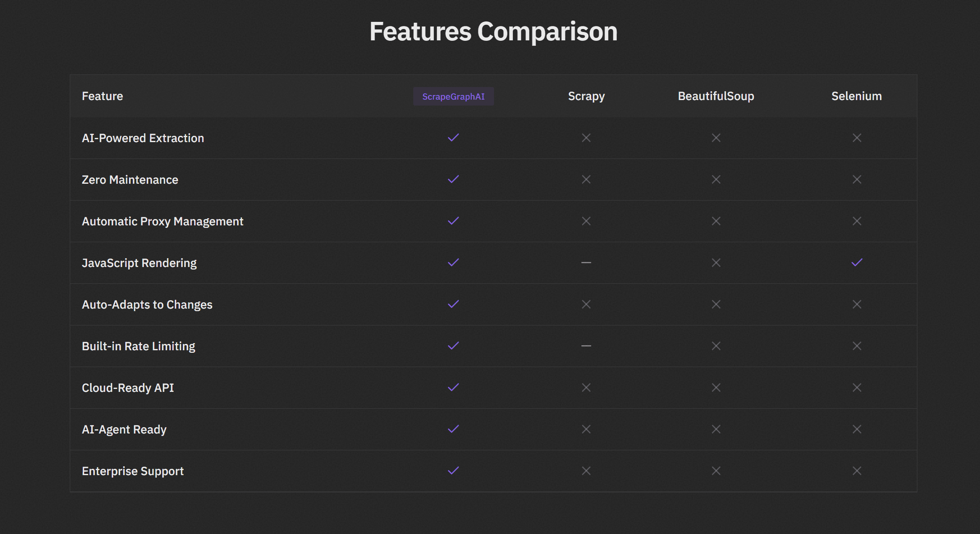Click the Scrapy cross for AI-Powered Extraction
The height and width of the screenshot is (534, 980).
[x=586, y=137]
